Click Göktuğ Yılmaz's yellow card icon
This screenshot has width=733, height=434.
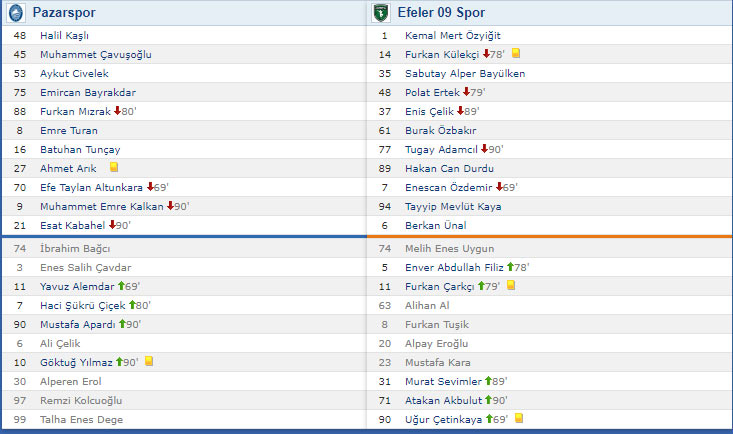[149, 362]
